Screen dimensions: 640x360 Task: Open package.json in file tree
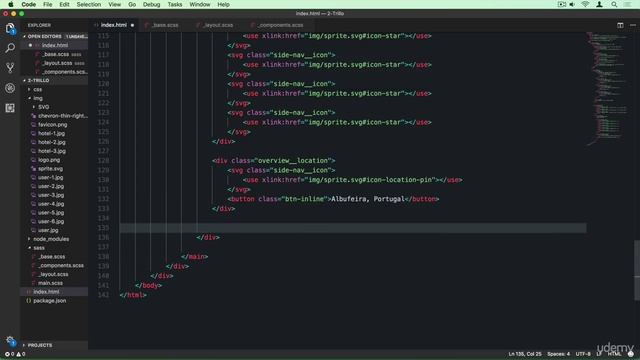point(49,301)
